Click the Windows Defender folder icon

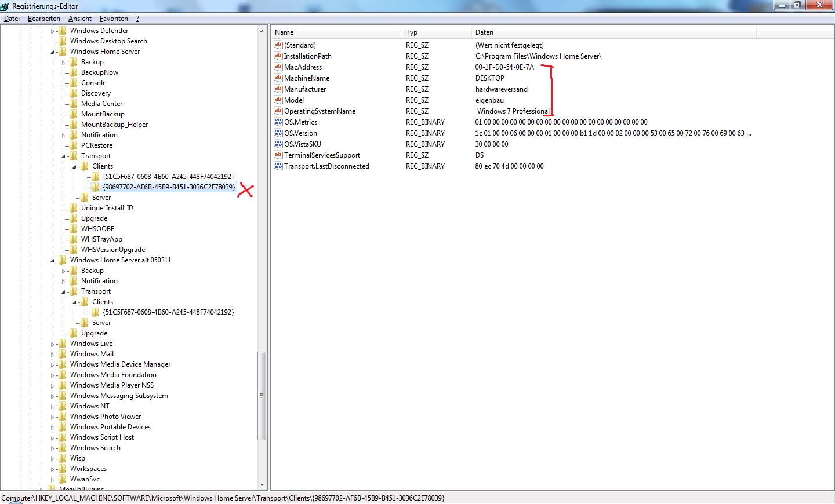coord(63,31)
